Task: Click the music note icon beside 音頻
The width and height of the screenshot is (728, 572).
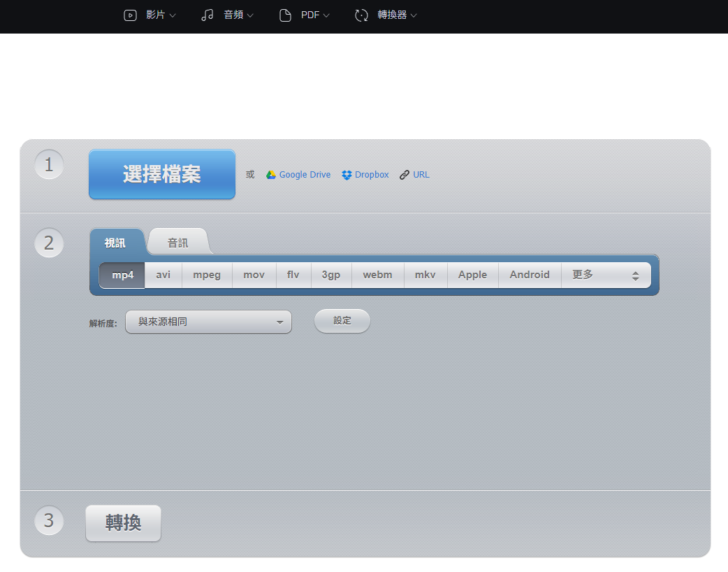Action: click(207, 15)
